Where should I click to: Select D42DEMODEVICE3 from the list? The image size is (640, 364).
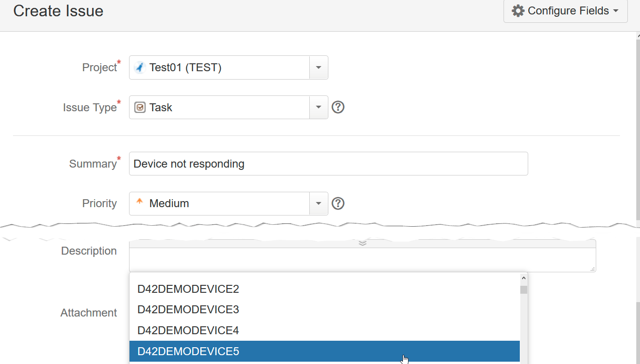click(x=325, y=310)
